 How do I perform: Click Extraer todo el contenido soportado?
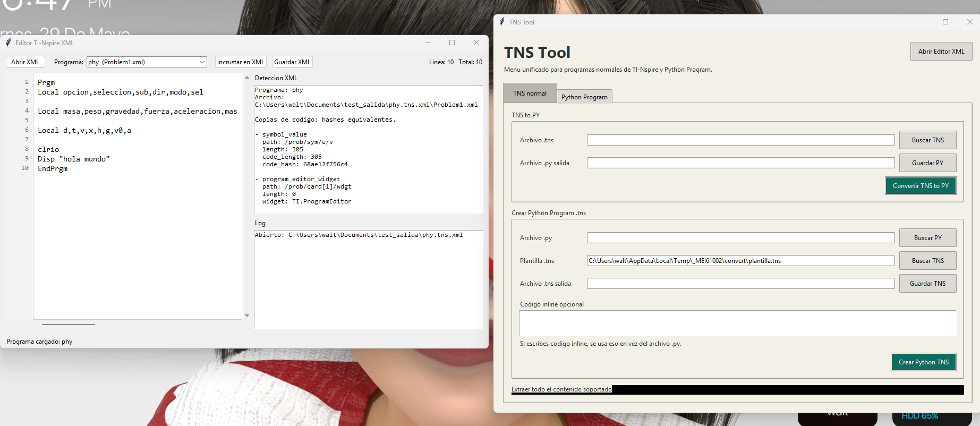pos(561,389)
